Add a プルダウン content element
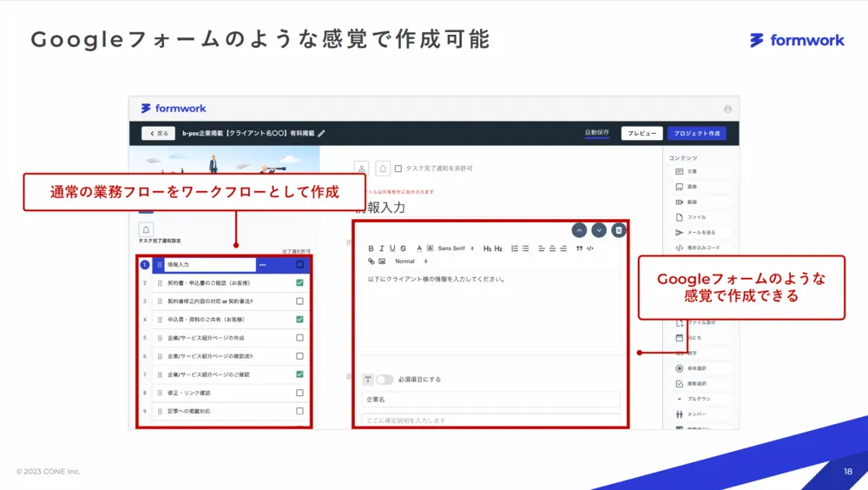 point(699,399)
